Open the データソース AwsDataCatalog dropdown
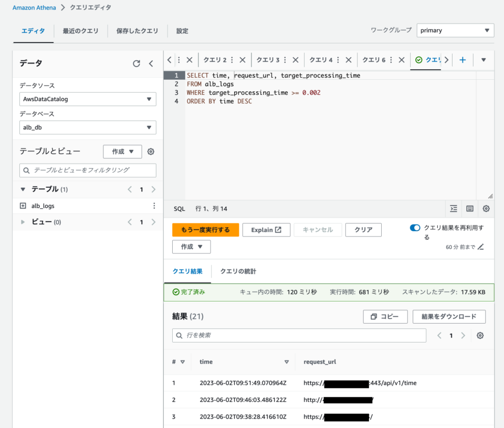The width and height of the screenshot is (504, 428). 87,99
